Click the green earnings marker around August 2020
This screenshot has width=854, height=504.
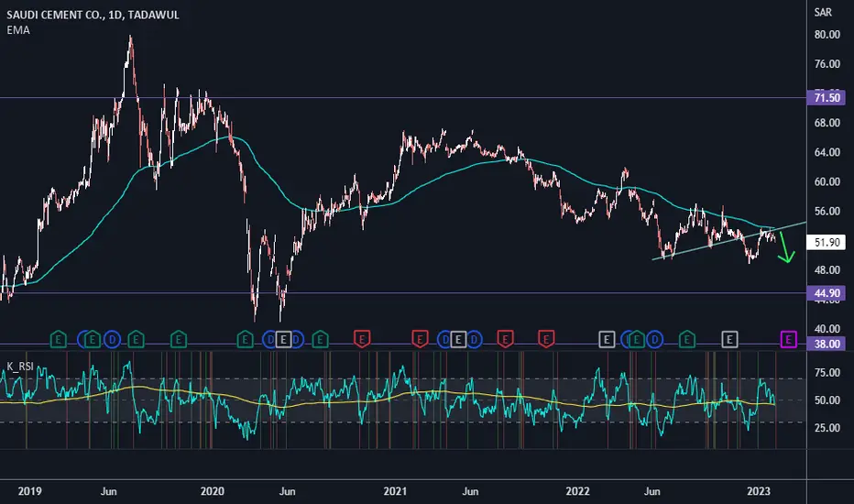[x=321, y=339]
